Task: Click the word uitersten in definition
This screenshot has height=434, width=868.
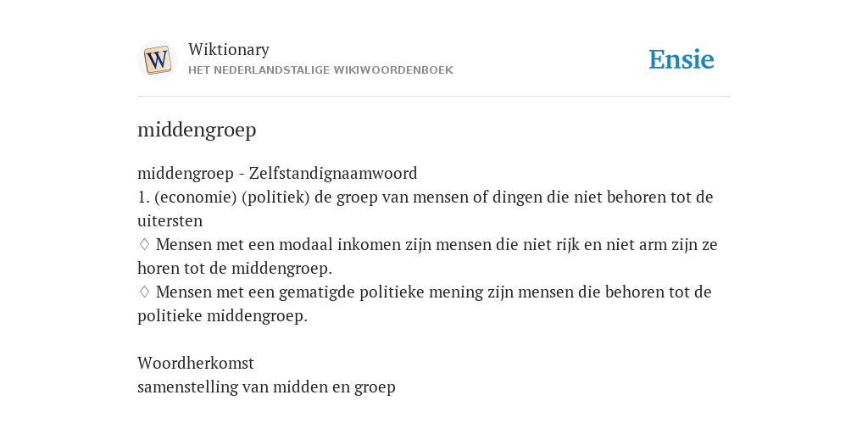Action: 170,221
